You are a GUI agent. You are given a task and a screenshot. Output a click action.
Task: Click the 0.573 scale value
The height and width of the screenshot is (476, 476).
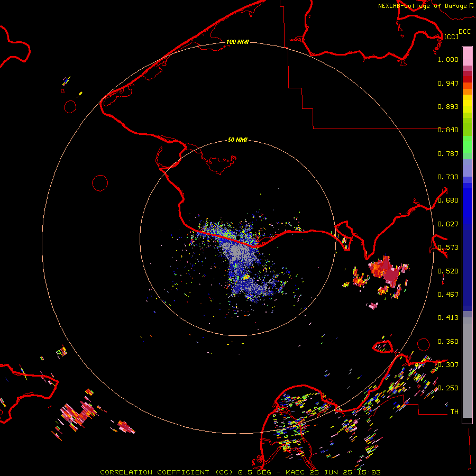pos(448,248)
